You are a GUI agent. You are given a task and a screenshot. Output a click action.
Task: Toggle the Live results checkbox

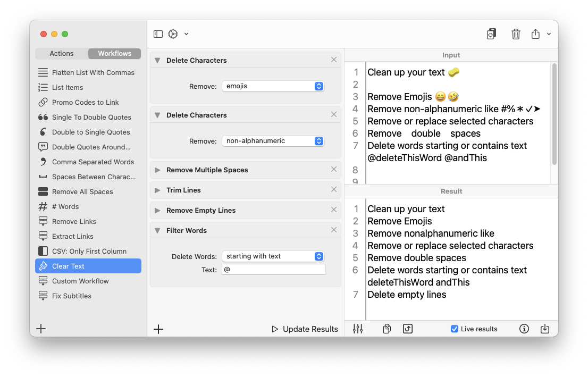click(454, 329)
